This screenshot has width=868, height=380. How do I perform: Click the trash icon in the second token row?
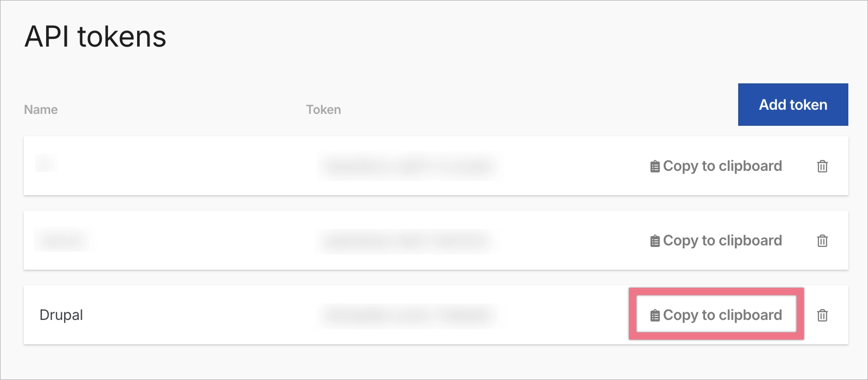(822, 241)
